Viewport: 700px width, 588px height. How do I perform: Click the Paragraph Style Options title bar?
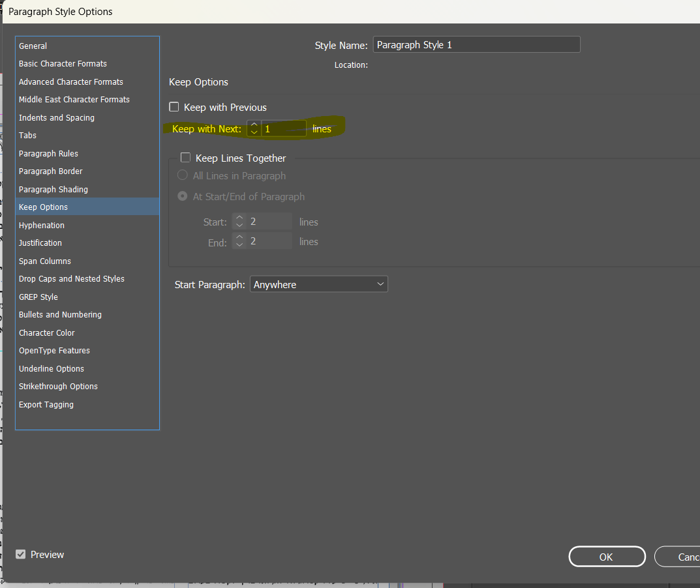point(352,12)
